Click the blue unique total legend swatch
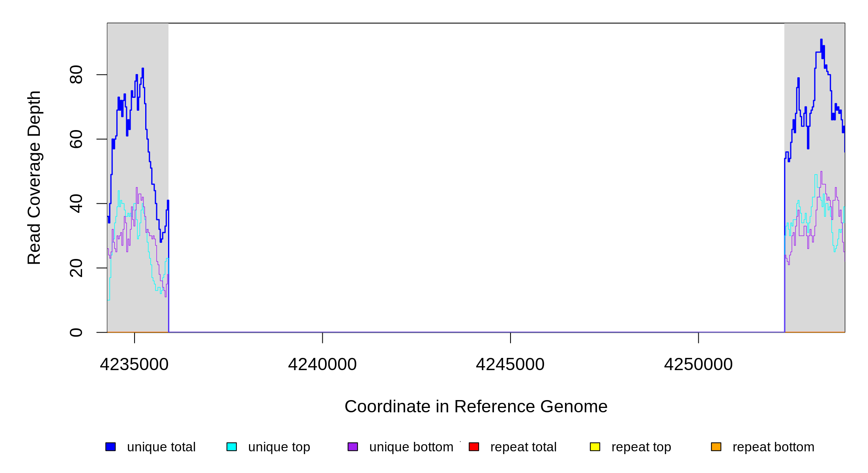This screenshot has height=473, width=868. pyautogui.click(x=110, y=447)
